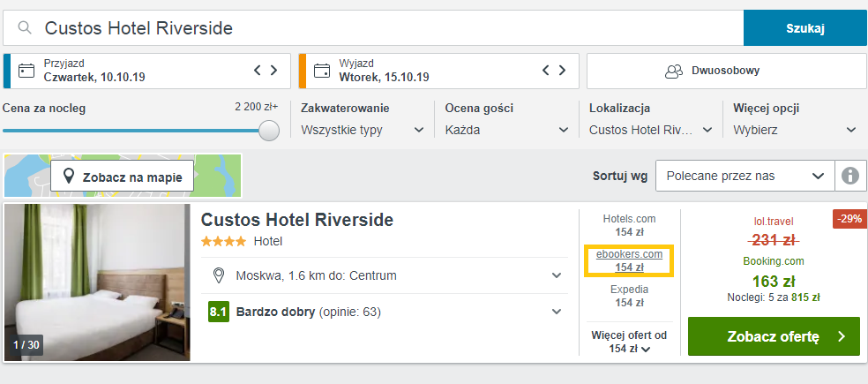868x384 pixels.
Task: Go to previous departure date arrow
Action: coord(545,70)
